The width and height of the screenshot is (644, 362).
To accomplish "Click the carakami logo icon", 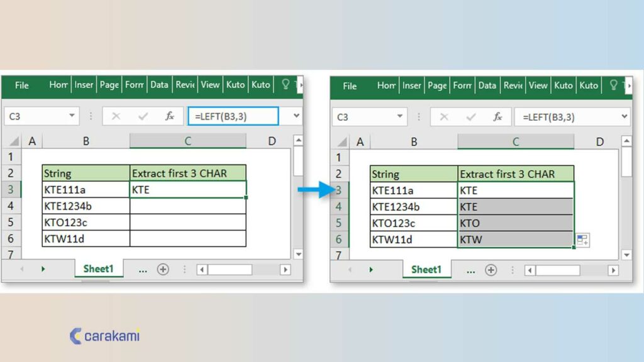I will click(77, 337).
